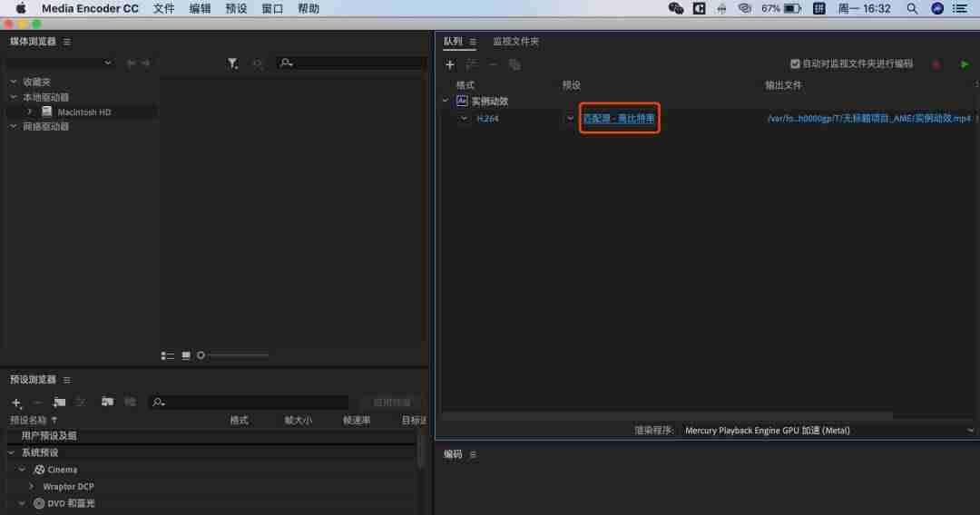The width and height of the screenshot is (980, 515).
Task: Open the renderer Mercury Playback Engine dropdown
Action: click(x=828, y=430)
